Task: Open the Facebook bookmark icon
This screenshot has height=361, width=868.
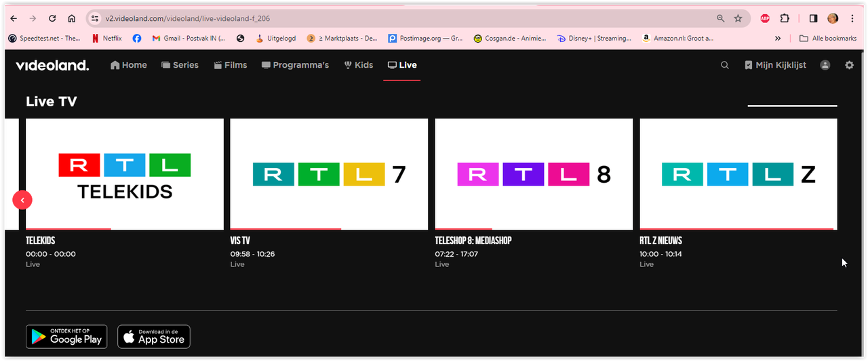Action: (137, 39)
